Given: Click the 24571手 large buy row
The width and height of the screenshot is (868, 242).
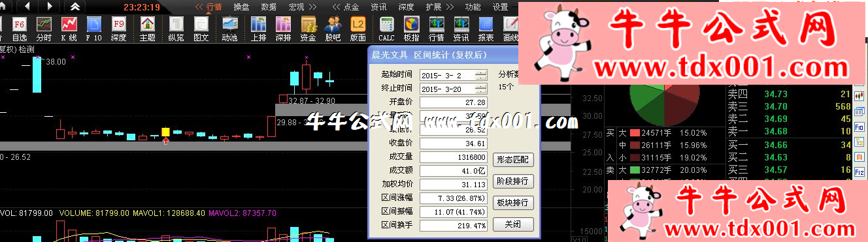Looking at the screenshot, I should (x=663, y=132).
